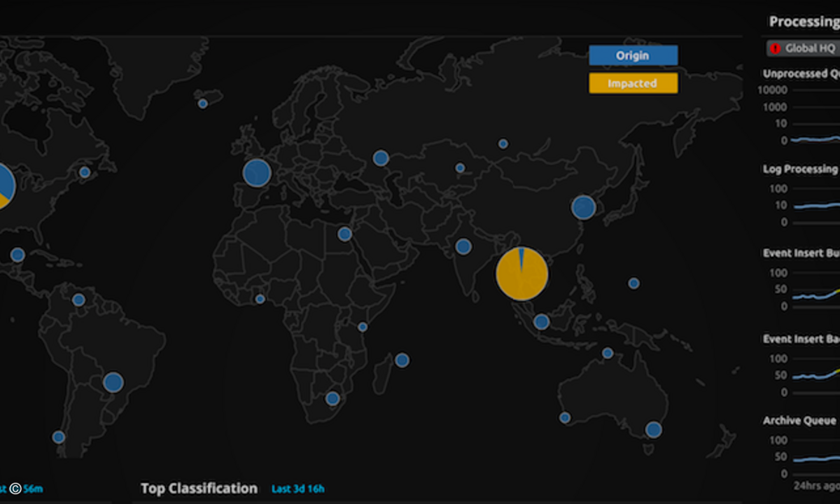Click the marker over Madagascar
840x504 pixels.
pos(402,360)
